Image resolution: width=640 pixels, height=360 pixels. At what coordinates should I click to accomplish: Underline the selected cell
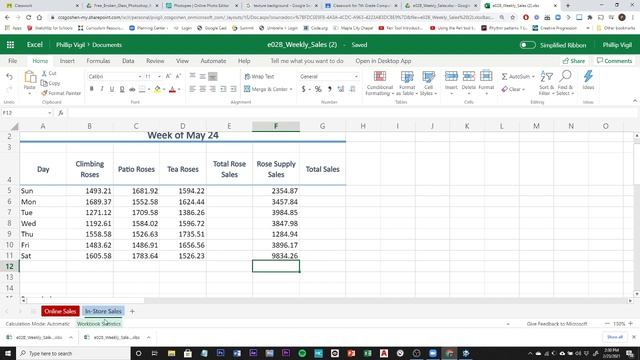112,89
